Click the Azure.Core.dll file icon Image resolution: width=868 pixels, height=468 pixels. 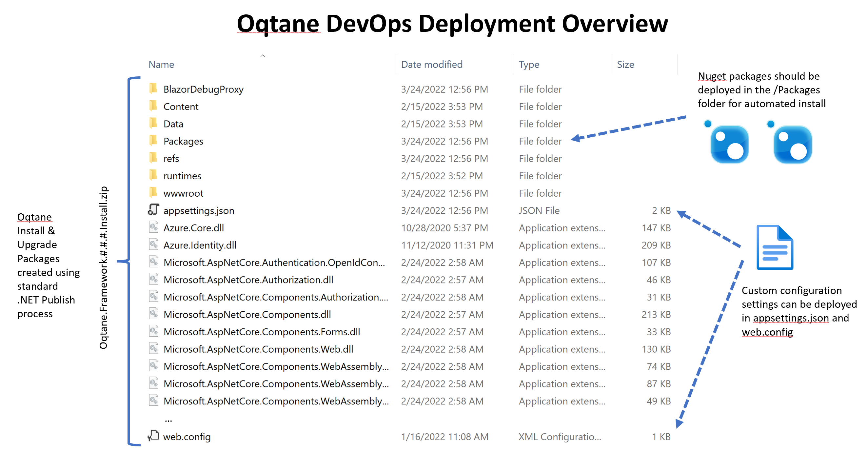point(154,227)
